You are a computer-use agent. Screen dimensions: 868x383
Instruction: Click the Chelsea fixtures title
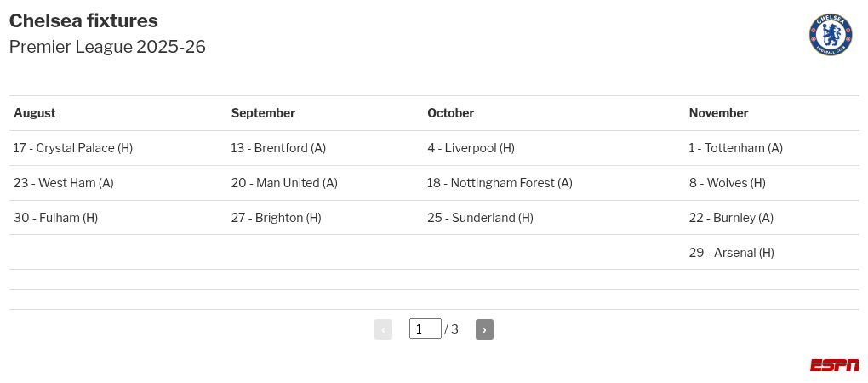click(83, 20)
